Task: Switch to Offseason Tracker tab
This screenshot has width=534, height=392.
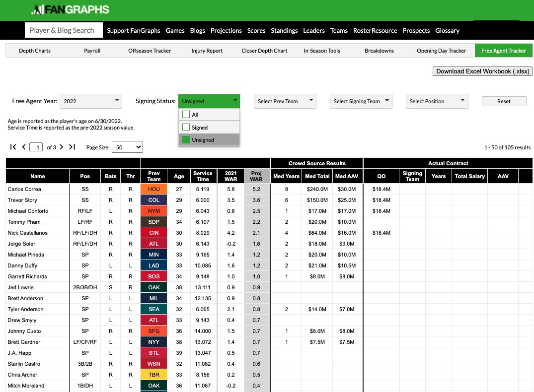Action: tap(150, 50)
